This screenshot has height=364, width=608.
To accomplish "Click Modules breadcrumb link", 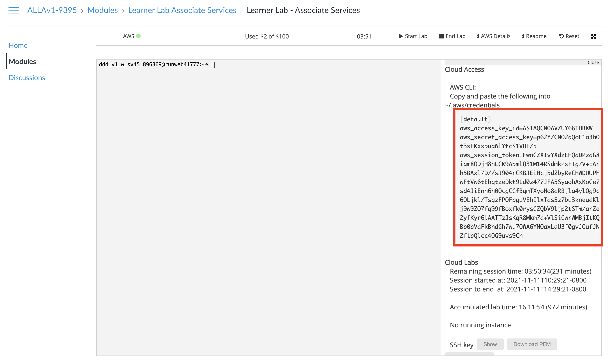I will pos(102,10).
